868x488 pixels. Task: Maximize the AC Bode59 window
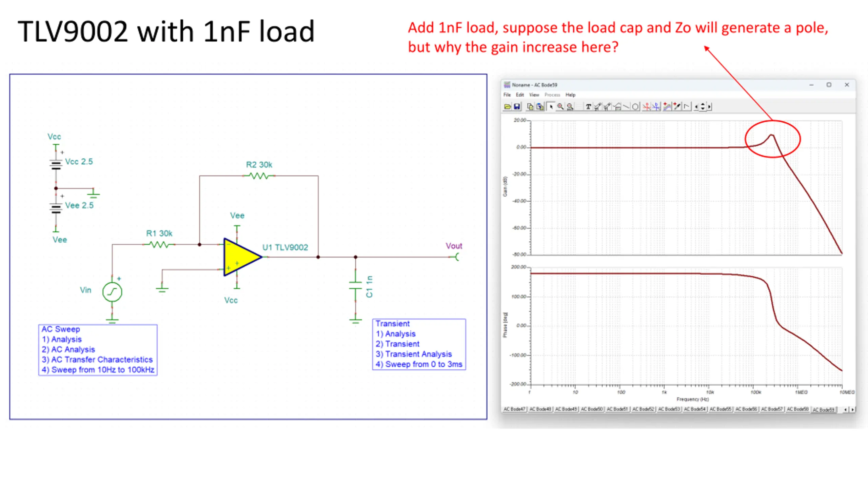[x=829, y=85]
